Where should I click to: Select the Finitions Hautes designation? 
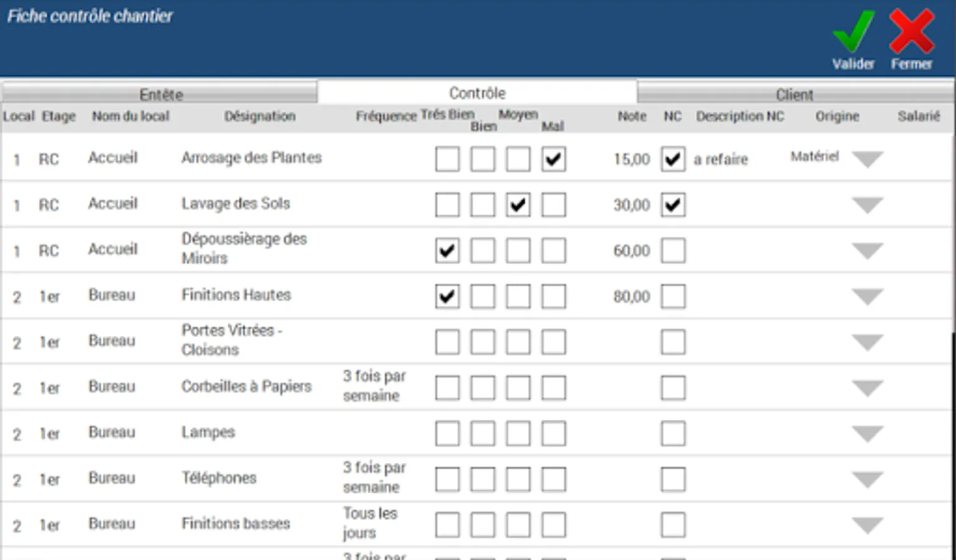237,295
